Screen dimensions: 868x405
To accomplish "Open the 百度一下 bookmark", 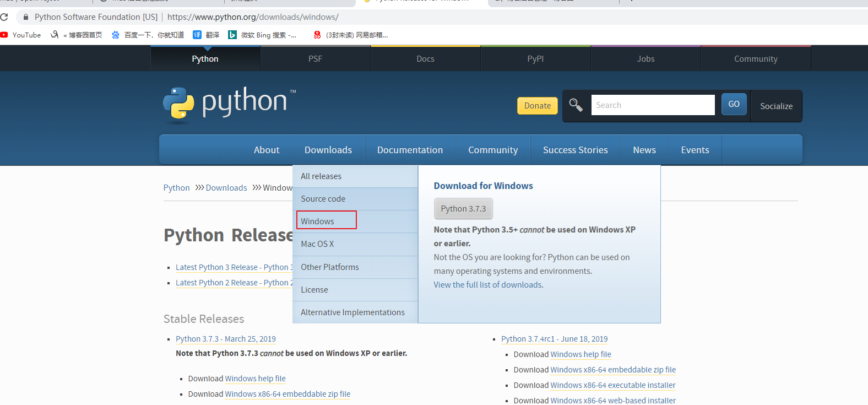I will click(x=148, y=35).
